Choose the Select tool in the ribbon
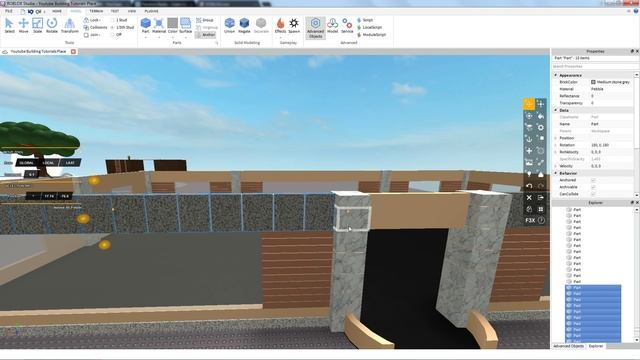The image size is (640, 360). [9, 26]
